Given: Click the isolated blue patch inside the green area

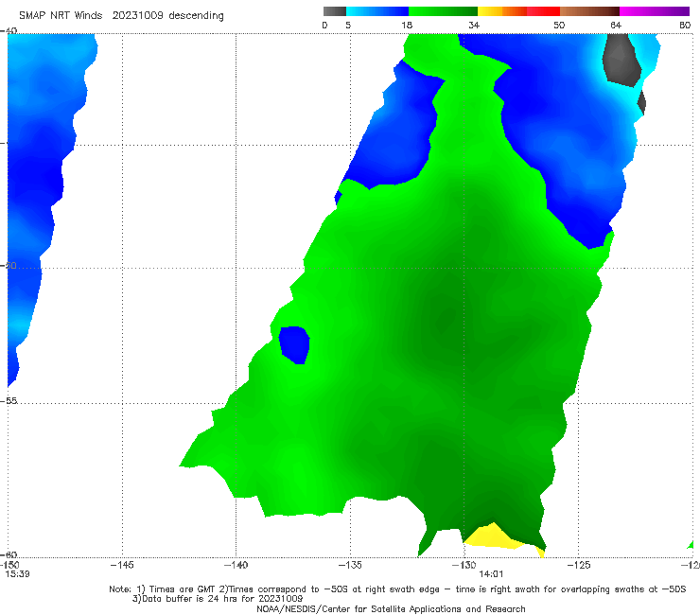Looking at the screenshot, I should coord(294,345).
